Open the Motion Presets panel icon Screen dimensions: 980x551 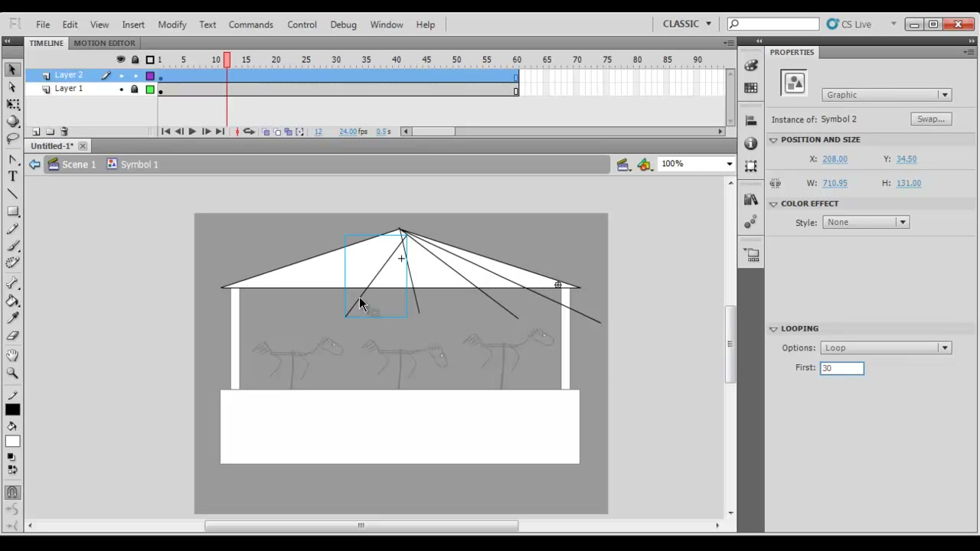tap(750, 222)
